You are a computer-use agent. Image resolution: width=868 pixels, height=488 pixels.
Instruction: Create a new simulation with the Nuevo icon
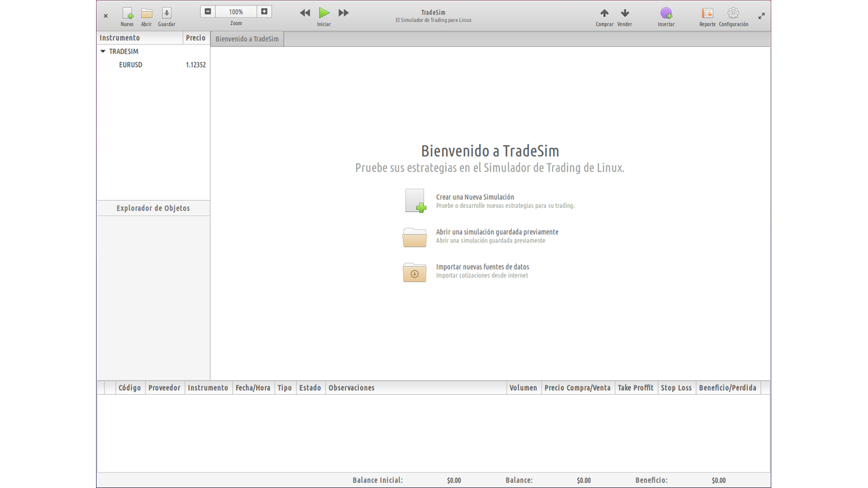[x=127, y=14]
